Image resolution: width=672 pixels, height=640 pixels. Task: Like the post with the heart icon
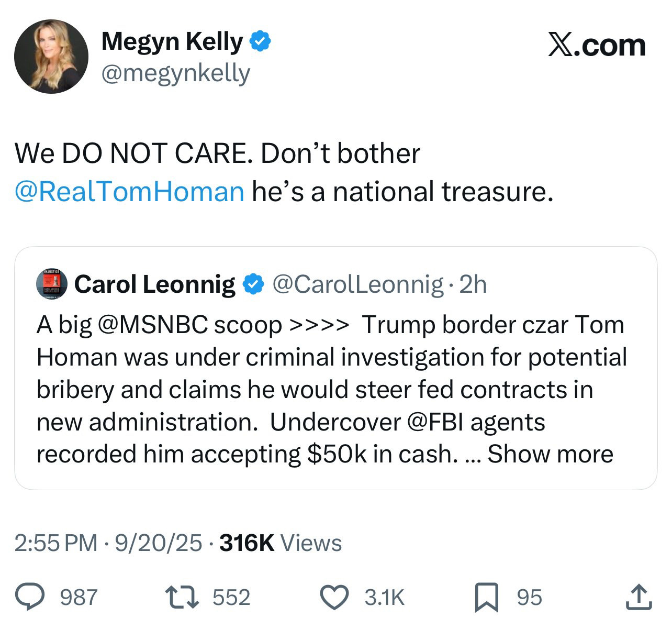click(x=334, y=598)
